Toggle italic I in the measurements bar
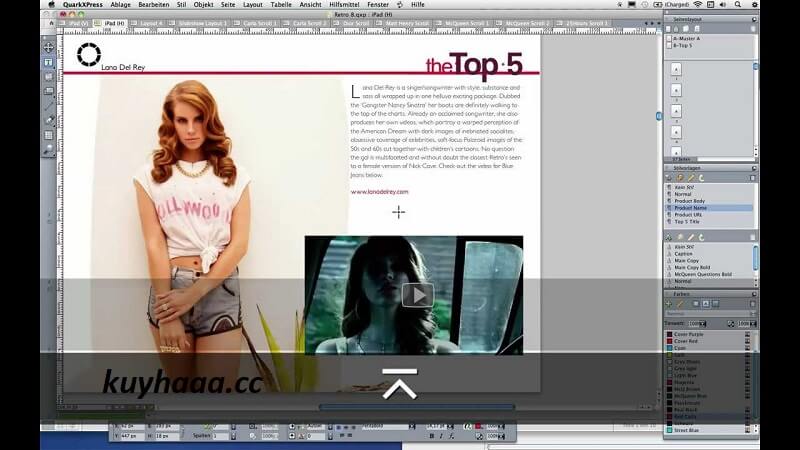Viewport: 800px width, 450px height. [x=441, y=436]
